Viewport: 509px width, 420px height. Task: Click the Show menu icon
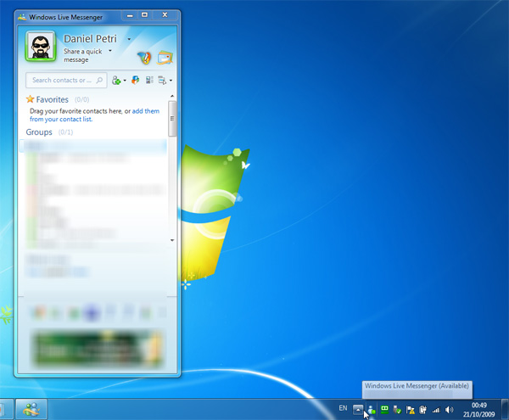pos(162,80)
